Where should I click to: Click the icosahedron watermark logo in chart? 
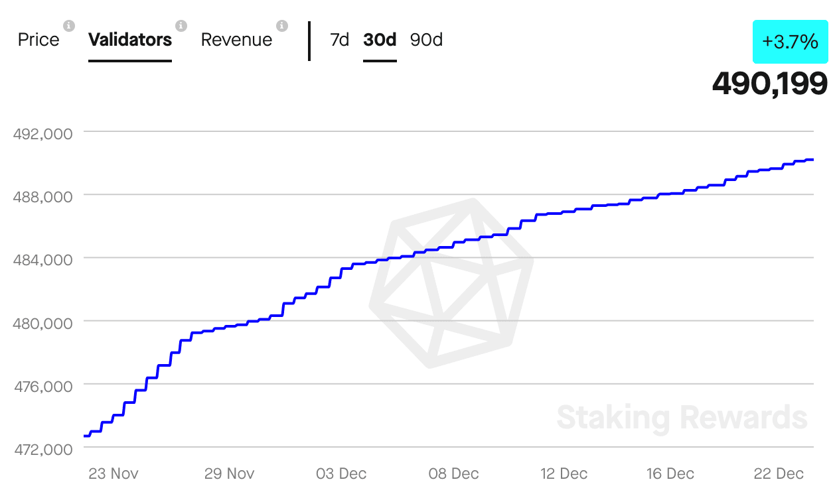pos(451,283)
